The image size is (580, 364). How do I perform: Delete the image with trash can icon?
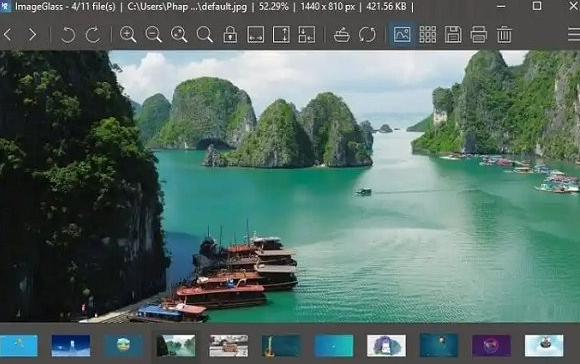(x=504, y=35)
